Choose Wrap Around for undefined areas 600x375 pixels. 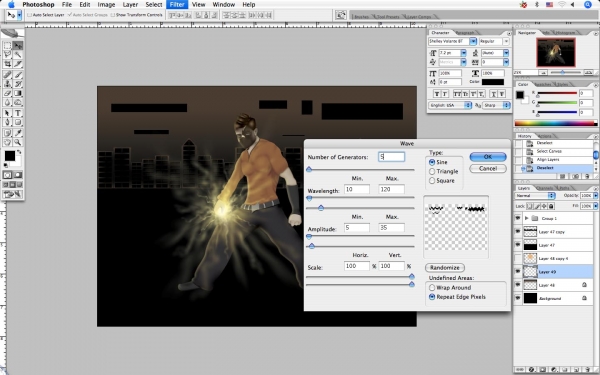(432, 287)
